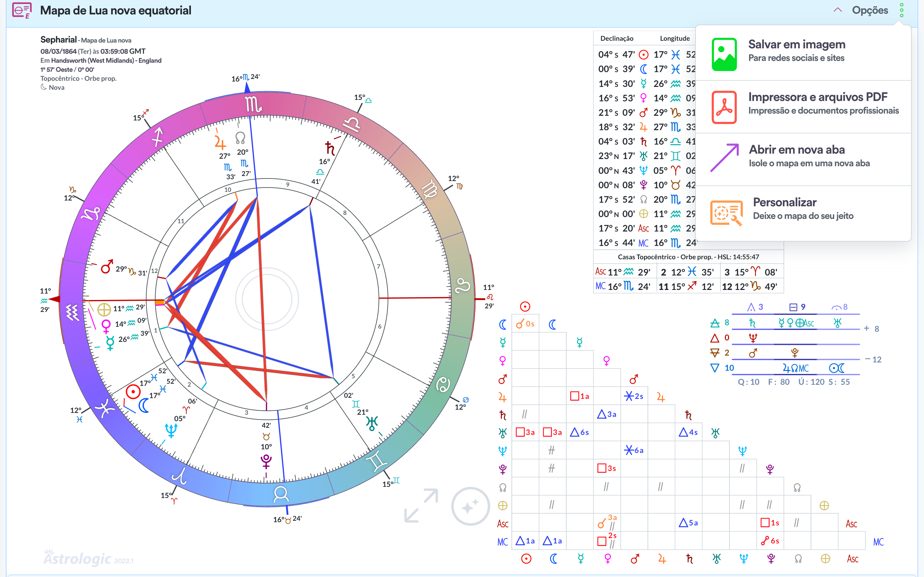Choose Impressora e arquivos PDF option
Viewport: 924px width, 577px height.
[818, 97]
